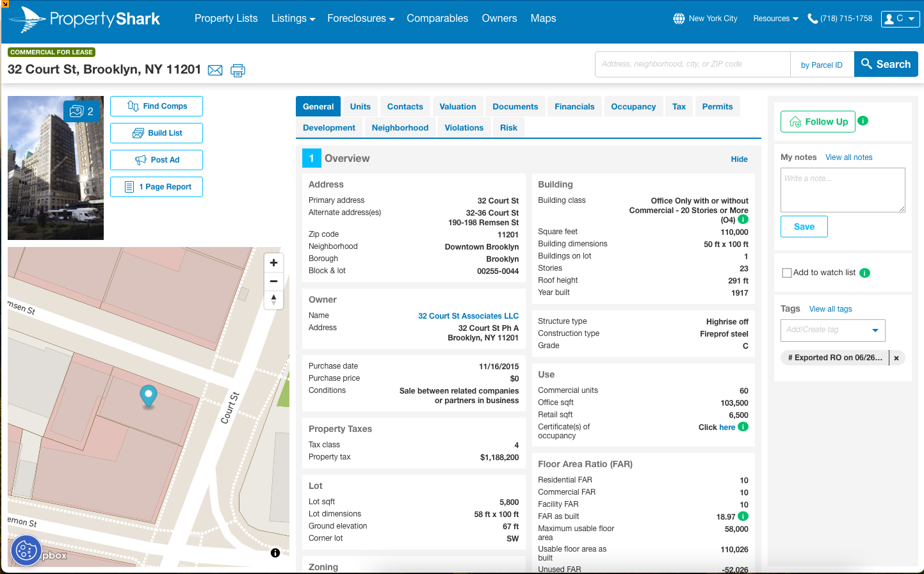Image resolution: width=924 pixels, height=574 pixels.
Task: Click the address search input field
Action: [692, 64]
